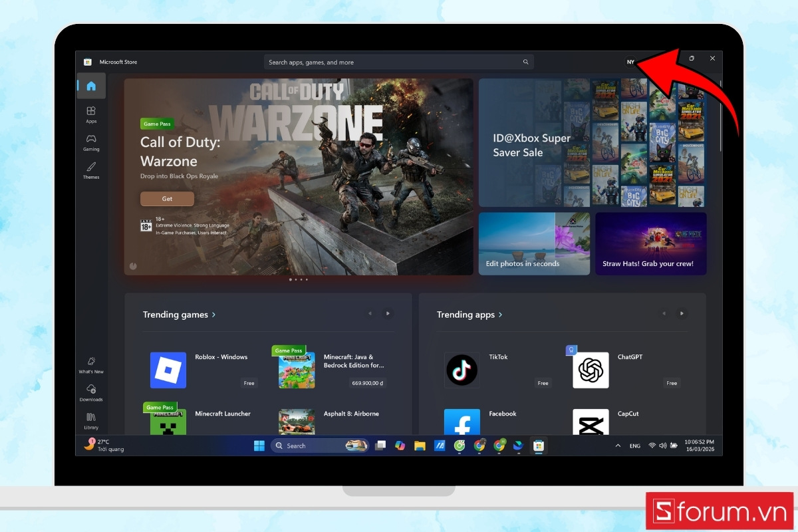Show next Trending games with the right arrow
Viewport: 798px width, 532px height.
point(388,313)
